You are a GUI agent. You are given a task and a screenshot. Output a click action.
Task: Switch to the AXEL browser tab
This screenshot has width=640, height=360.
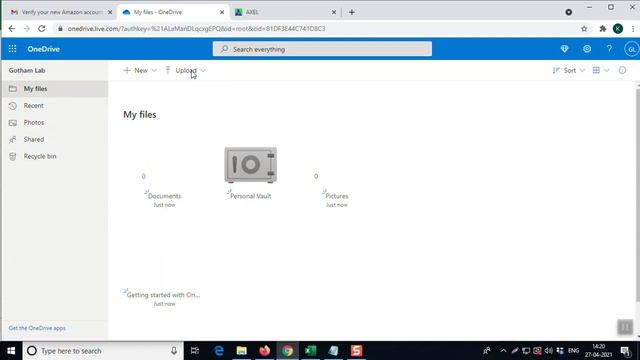[285, 12]
